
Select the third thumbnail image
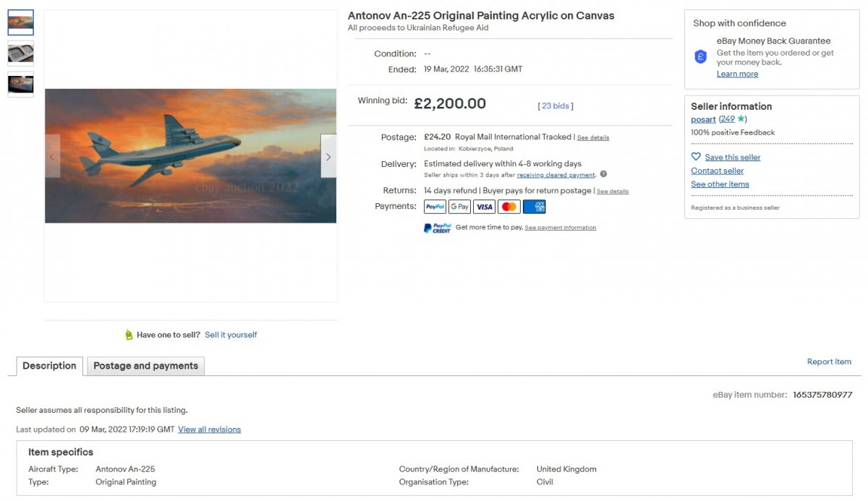pos(20,84)
